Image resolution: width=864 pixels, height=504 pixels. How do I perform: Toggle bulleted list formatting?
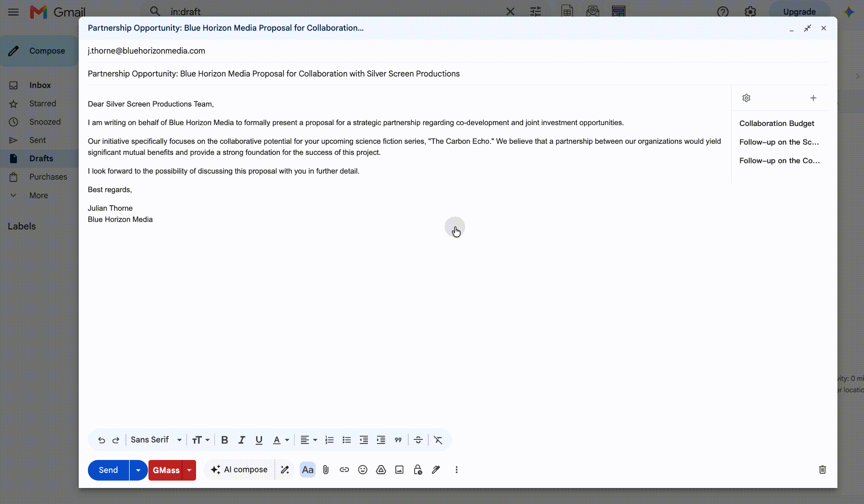(x=347, y=440)
